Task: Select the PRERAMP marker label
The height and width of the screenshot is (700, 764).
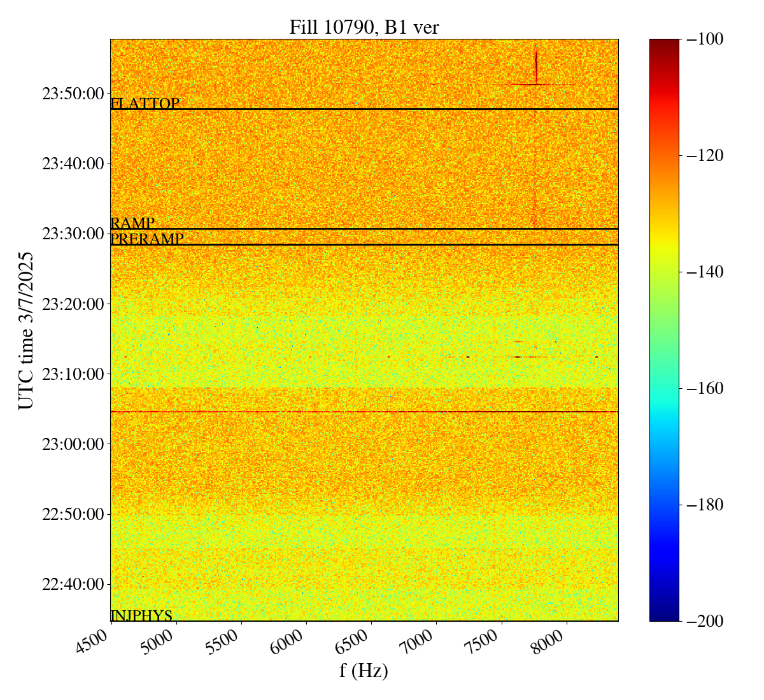Action: point(147,239)
